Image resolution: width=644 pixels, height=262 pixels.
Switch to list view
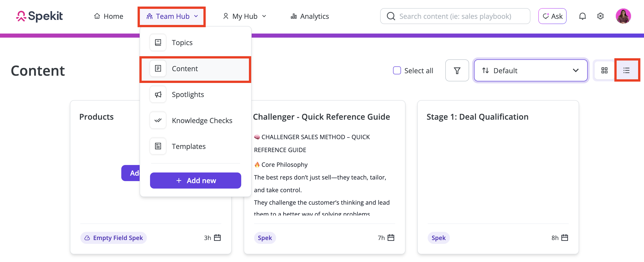tap(627, 71)
